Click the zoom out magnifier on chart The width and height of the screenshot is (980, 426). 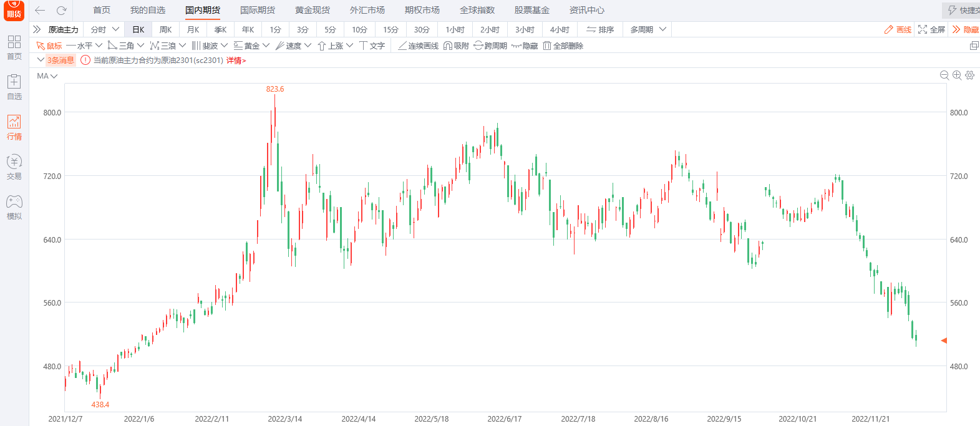click(x=944, y=75)
